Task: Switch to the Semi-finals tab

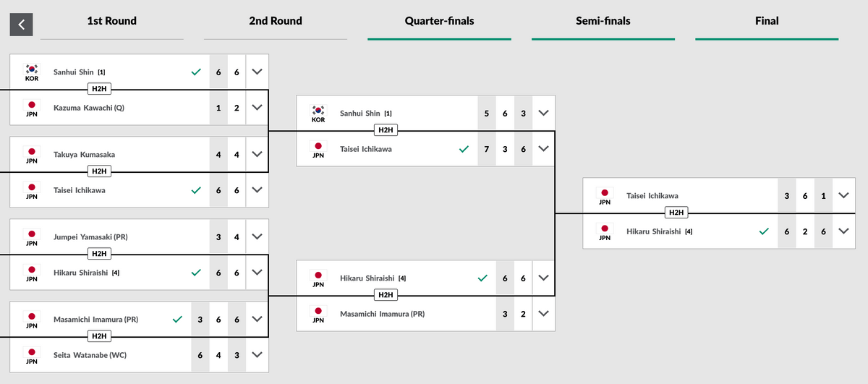Action: pos(603,21)
